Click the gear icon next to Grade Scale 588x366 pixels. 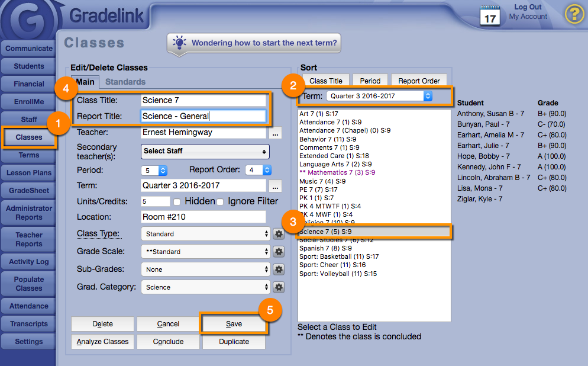click(279, 252)
